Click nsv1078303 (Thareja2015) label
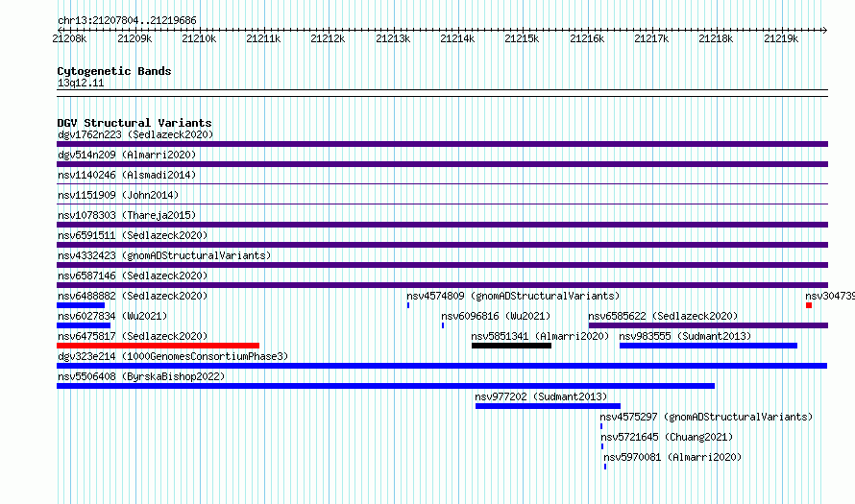Viewport: 855px width, 504px height. pyautogui.click(x=127, y=215)
